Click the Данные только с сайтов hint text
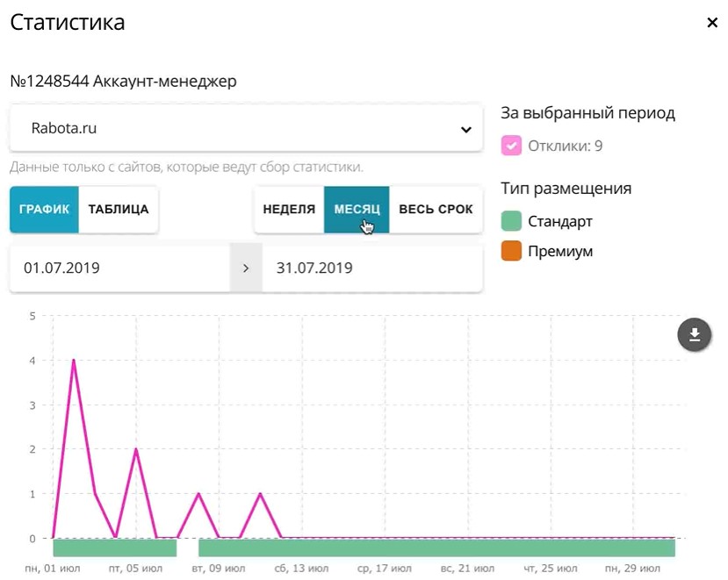Image resolution: width=728 pixels, height=580 pixels. pos(187,167)
